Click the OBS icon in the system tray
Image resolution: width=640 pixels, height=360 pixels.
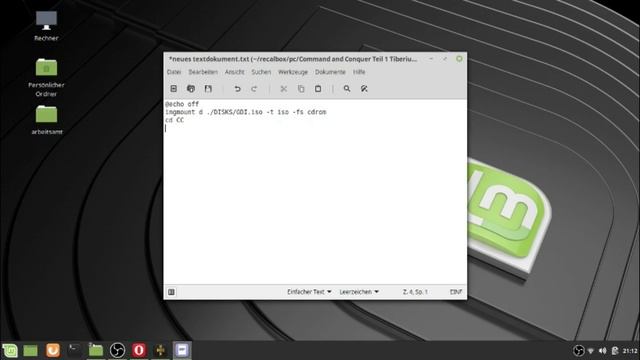tap(578, 351)
